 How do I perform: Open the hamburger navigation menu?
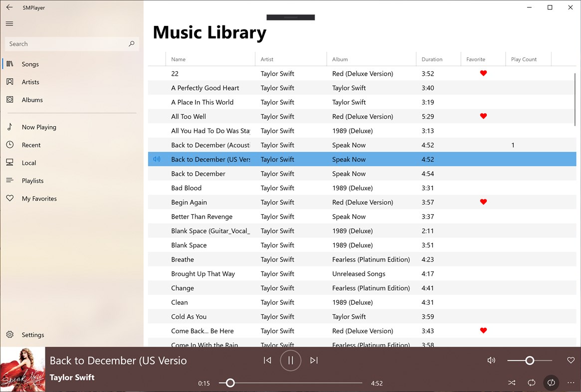point(9,24)
